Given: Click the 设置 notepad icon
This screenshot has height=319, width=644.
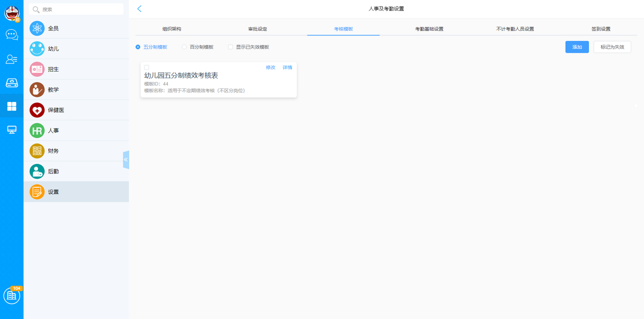Looking at the screenshot, I should 37,192.
